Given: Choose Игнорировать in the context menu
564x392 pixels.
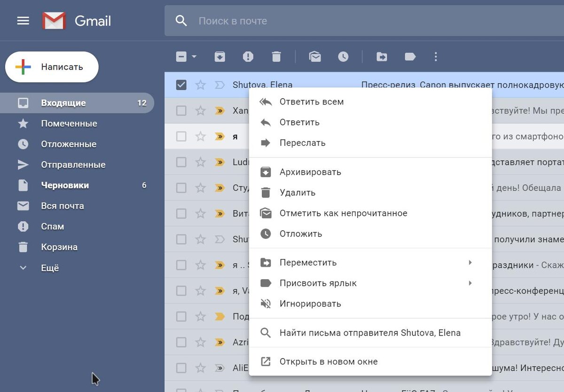Looking at the screenshot, I should point(370,304).
